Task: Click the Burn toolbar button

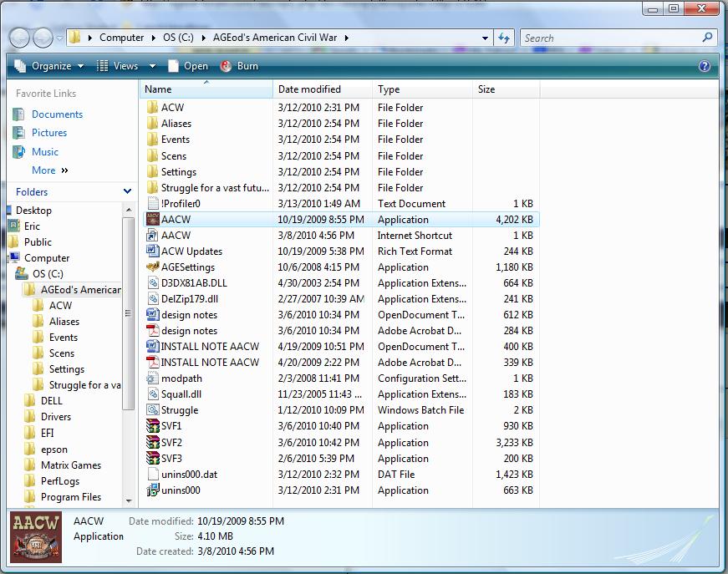Action: click(239, 66)
